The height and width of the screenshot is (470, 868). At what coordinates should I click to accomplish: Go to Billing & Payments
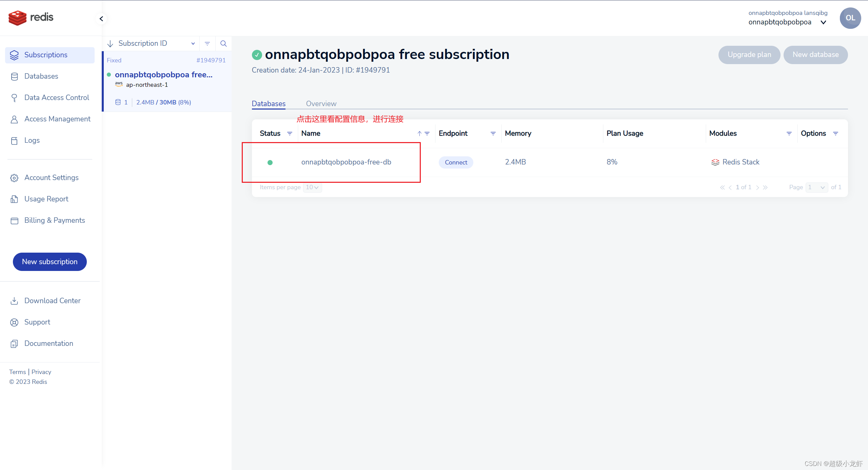point(55,220)
